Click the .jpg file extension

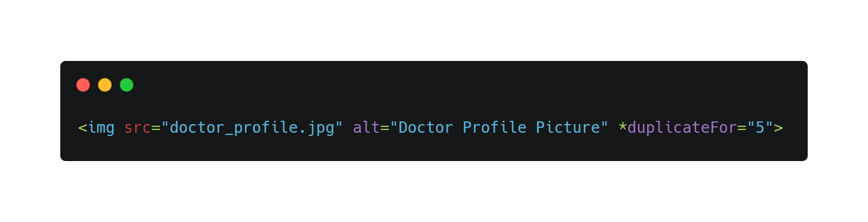(316, 128)
